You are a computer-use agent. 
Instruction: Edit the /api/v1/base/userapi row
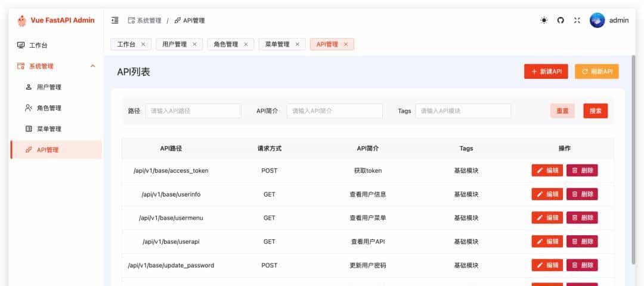(x=547, y=242)
